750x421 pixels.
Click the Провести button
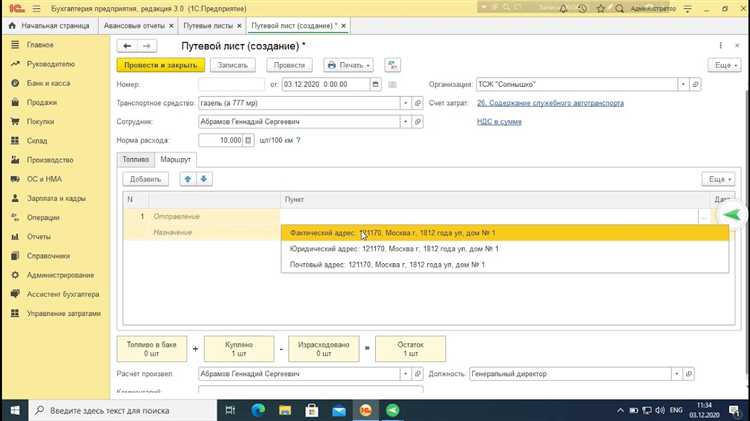click(289, 65)
